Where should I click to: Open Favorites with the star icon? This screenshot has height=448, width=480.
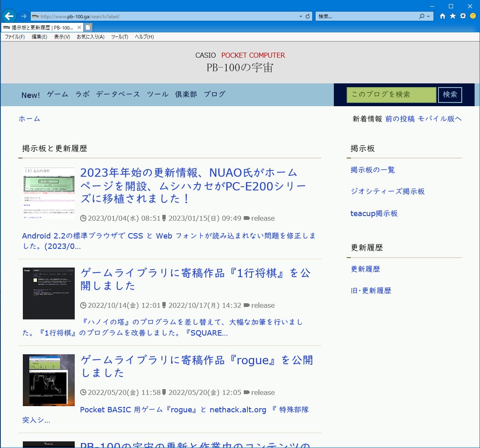point(453,16)
